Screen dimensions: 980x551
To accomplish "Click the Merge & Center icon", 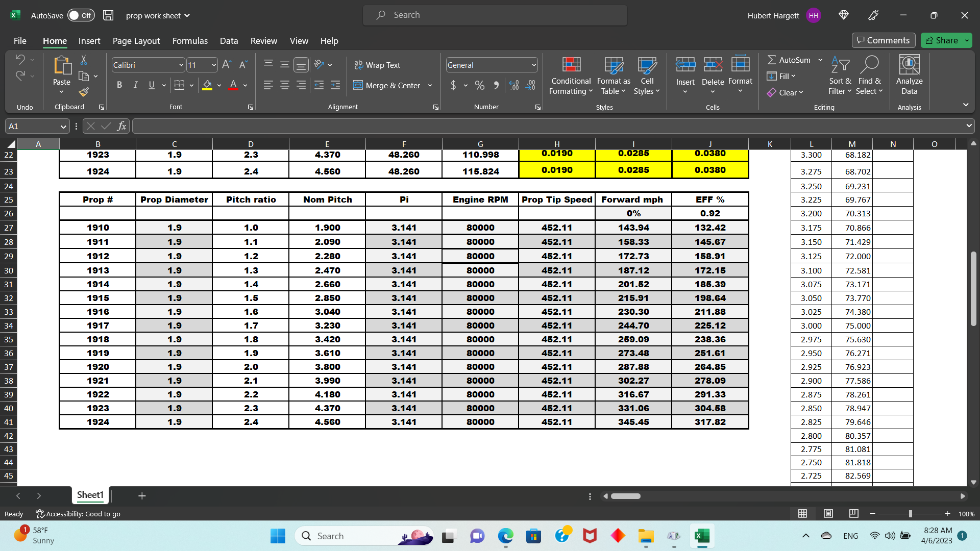I will point(358,85).
